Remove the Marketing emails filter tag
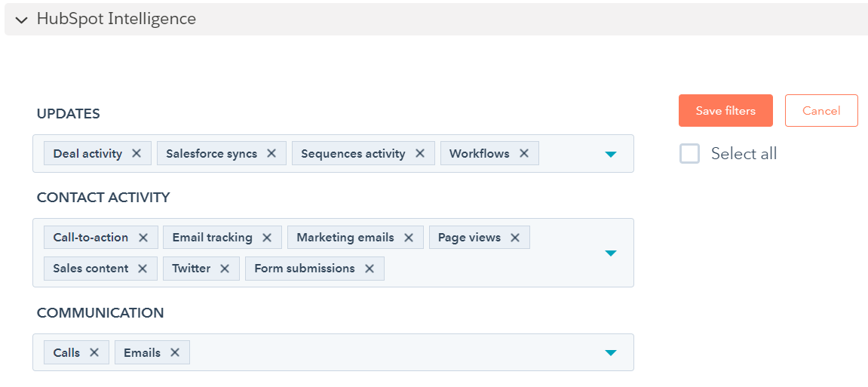The height and width of the screenshot is (387, 868). point(409,238)
